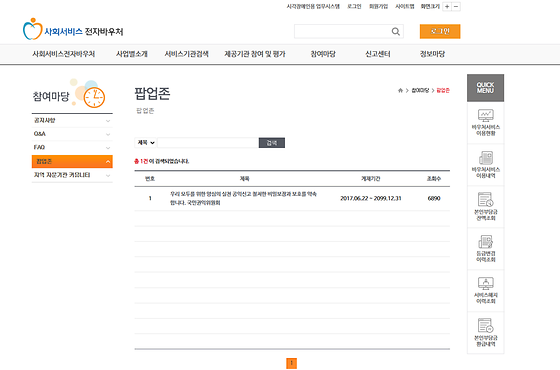
Task: Focus the board search text field
Action: (208, 143)
